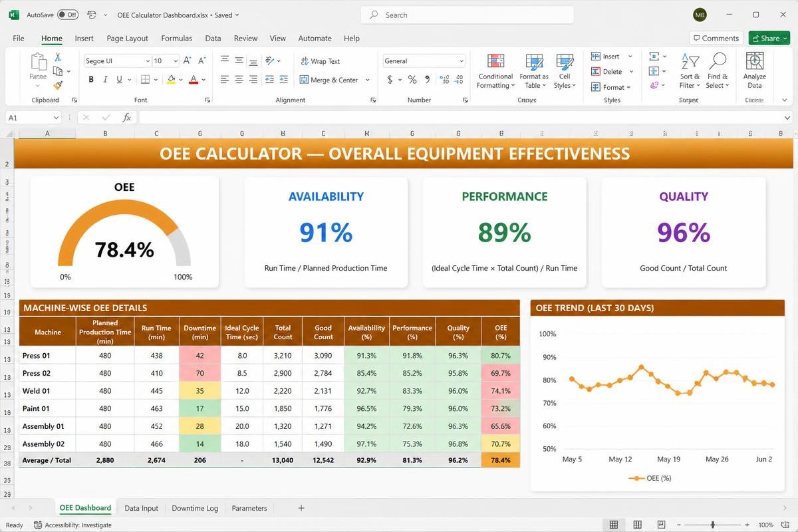Click the Middle Align icon
This screenshot has width=798, height=532.
(239, 61)
